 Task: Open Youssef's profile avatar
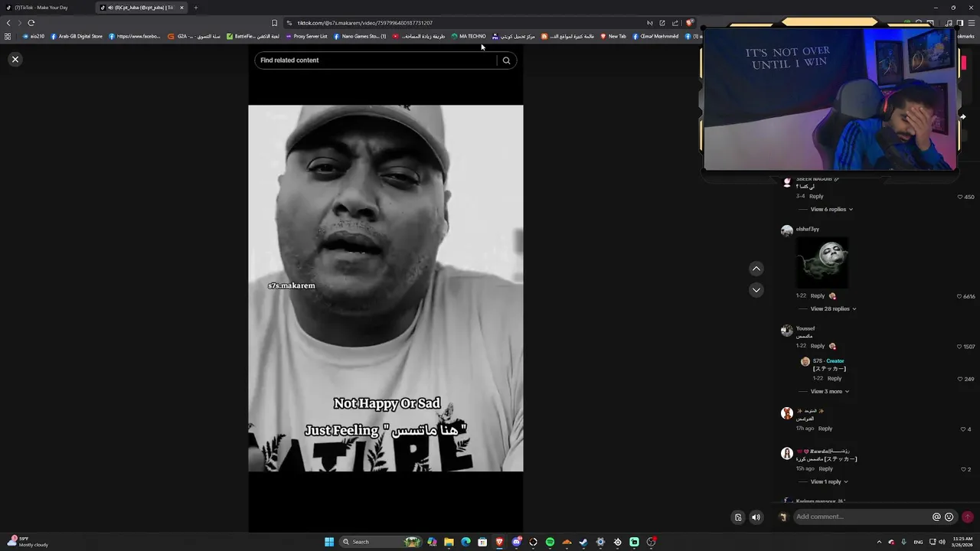tap(786, 331)
